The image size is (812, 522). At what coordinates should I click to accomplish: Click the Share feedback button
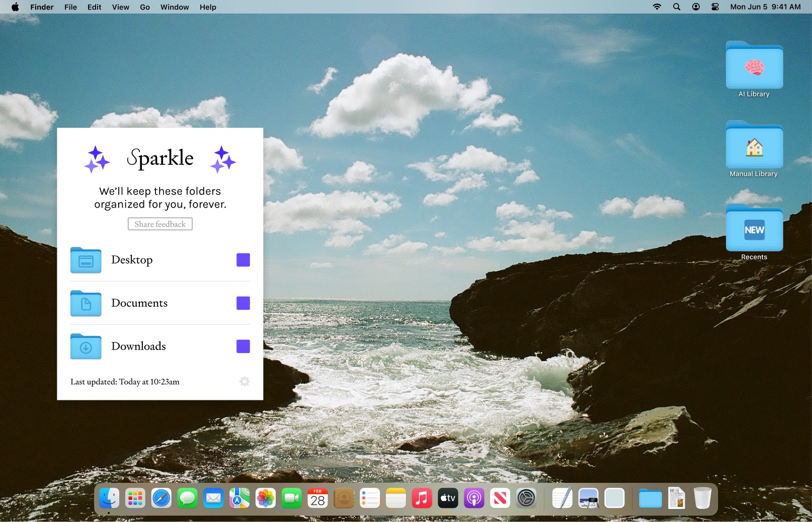[160, 224]
